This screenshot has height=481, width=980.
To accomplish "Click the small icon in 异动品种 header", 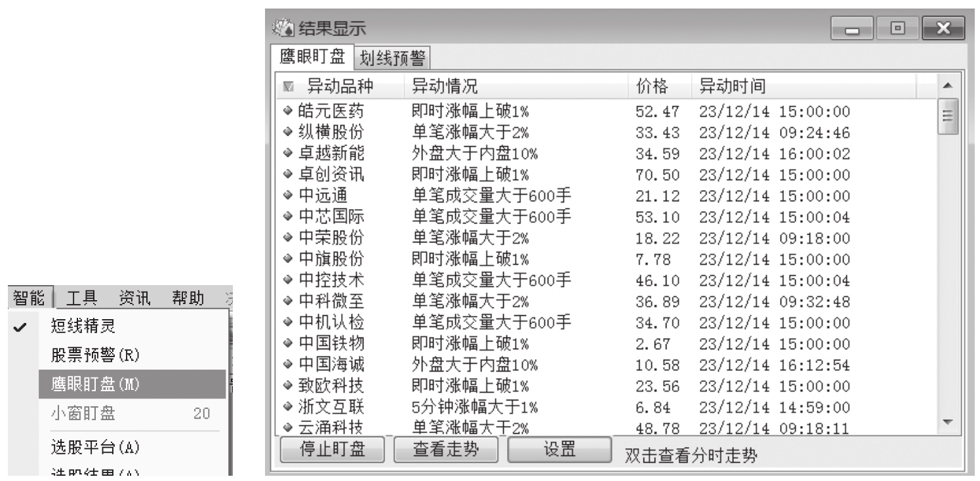I will pos(289,87).
